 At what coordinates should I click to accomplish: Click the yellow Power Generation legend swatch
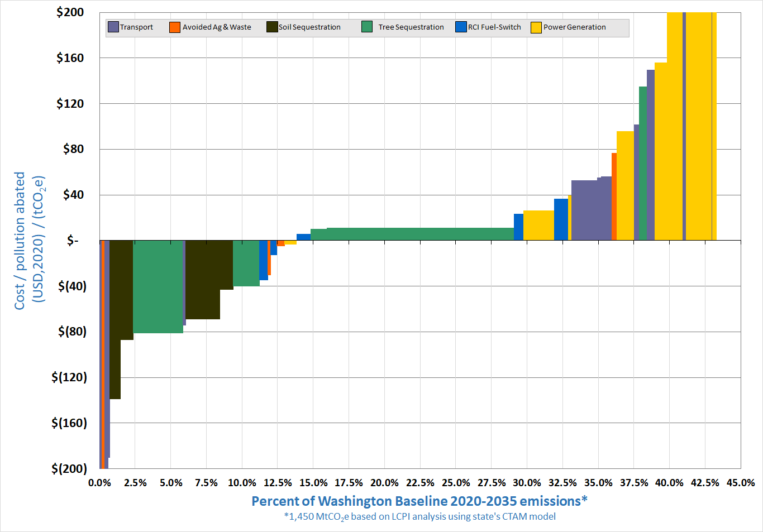tap(536, 27)
